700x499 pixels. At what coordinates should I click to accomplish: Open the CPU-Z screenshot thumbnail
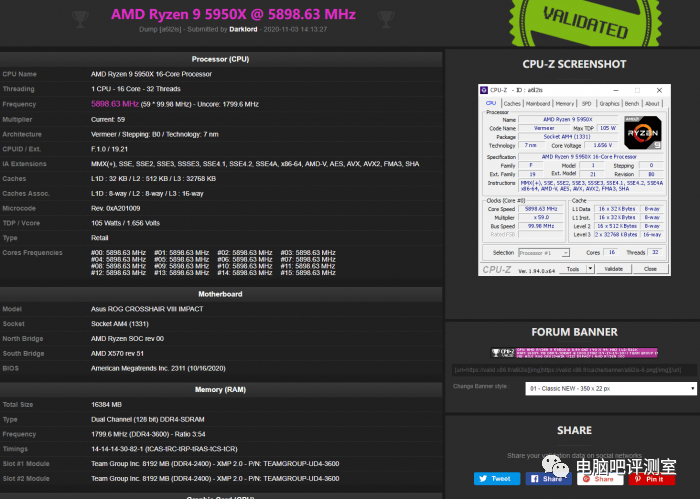pos(574,180)
